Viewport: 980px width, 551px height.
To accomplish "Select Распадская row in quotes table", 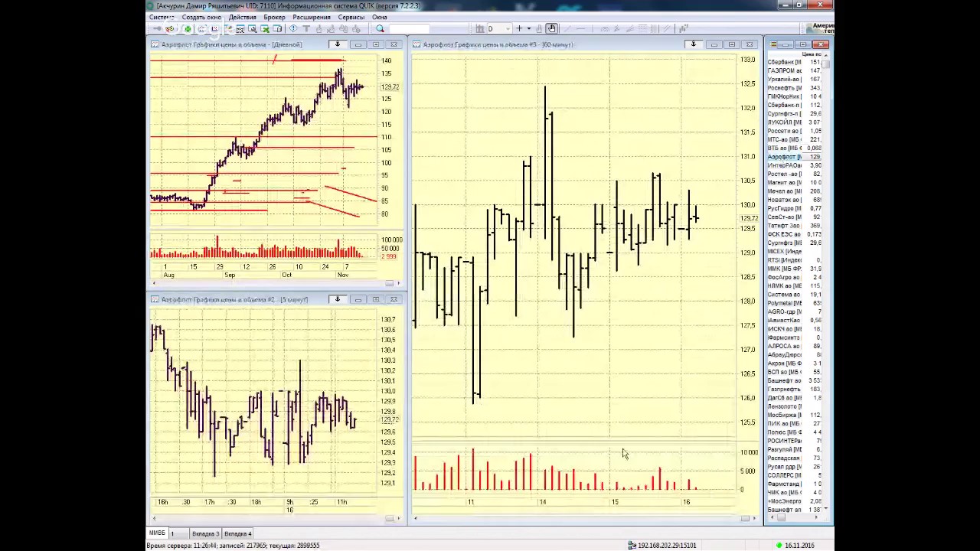I will click(x=795, y=458).
